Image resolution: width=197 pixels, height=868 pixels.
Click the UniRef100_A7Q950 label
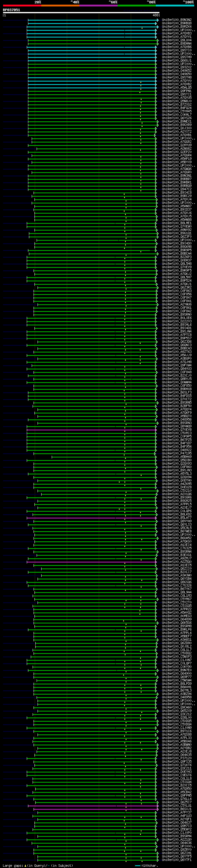click(x=176, y=789)
